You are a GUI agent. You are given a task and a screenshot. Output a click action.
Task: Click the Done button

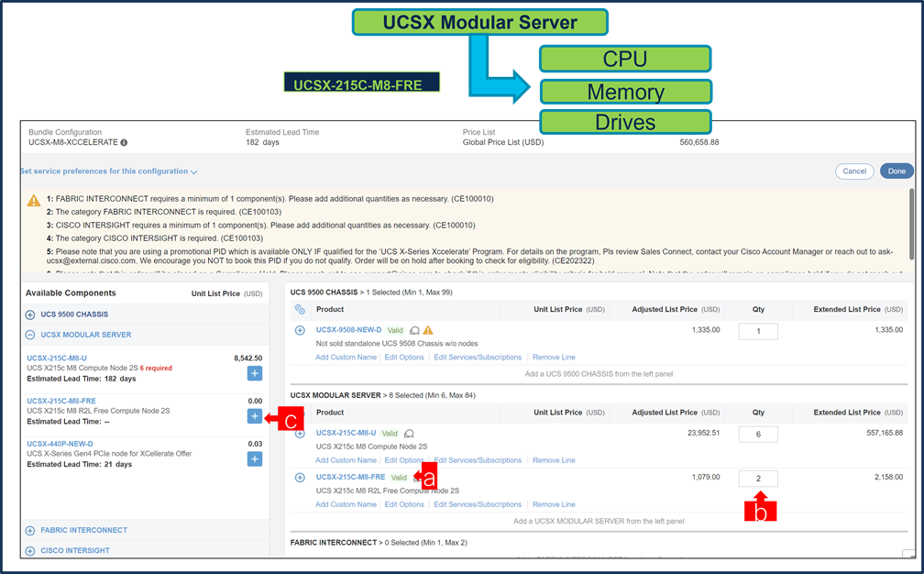[896, 171]
